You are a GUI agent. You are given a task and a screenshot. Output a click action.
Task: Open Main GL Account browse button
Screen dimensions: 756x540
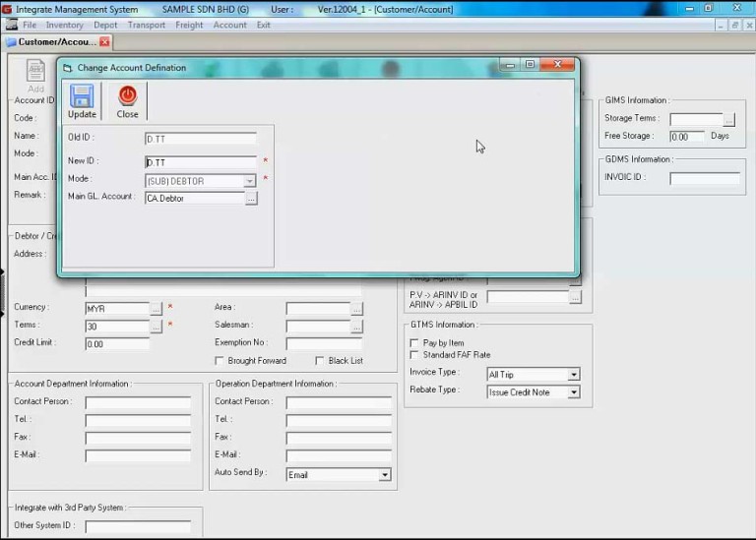pyautogui.click(x=251, y=199)
